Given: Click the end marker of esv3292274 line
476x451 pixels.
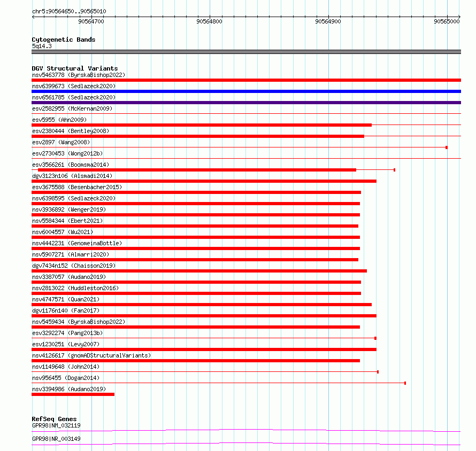Looking at the screenshot, I should point(375,338).
